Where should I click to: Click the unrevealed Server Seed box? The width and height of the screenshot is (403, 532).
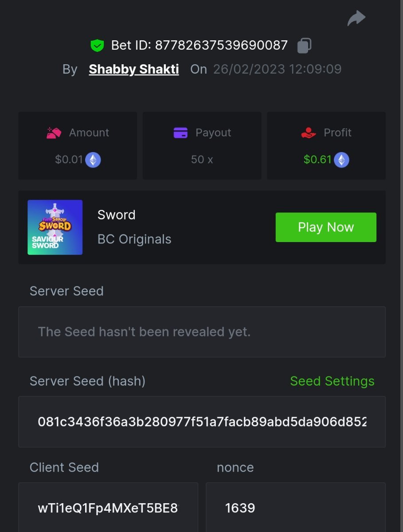202,332
